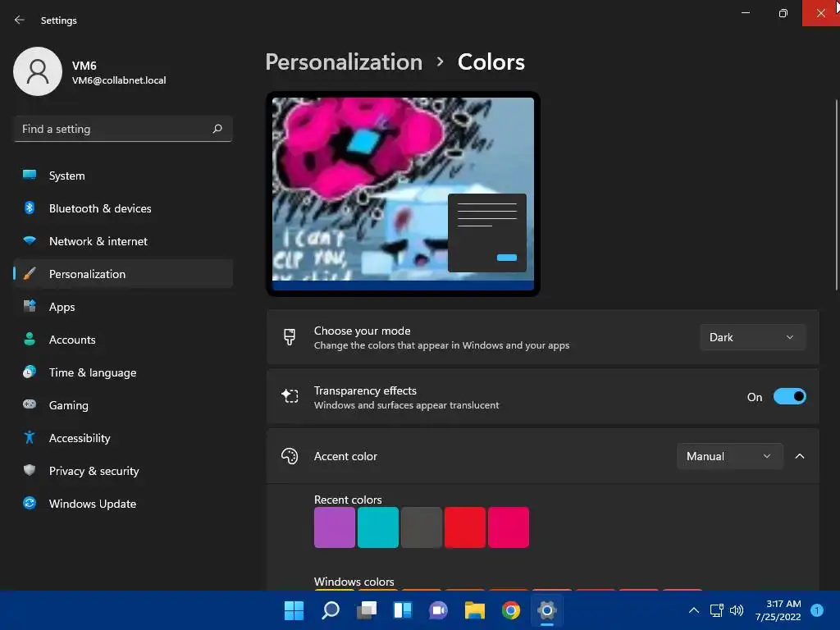The image size is (840, 630).
Task: Click the Settings gear on the taskbar
Action: 547,610
